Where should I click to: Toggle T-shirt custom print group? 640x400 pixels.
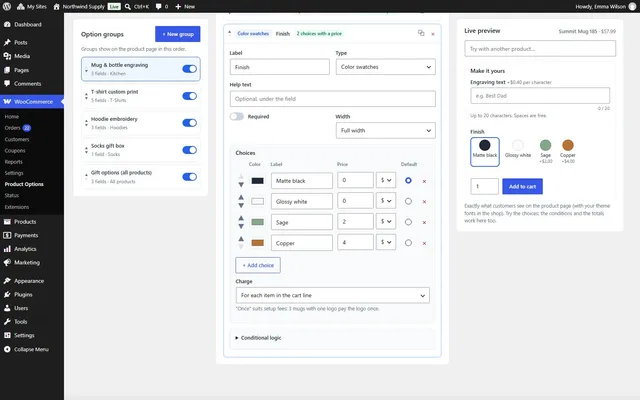point(189,96)
